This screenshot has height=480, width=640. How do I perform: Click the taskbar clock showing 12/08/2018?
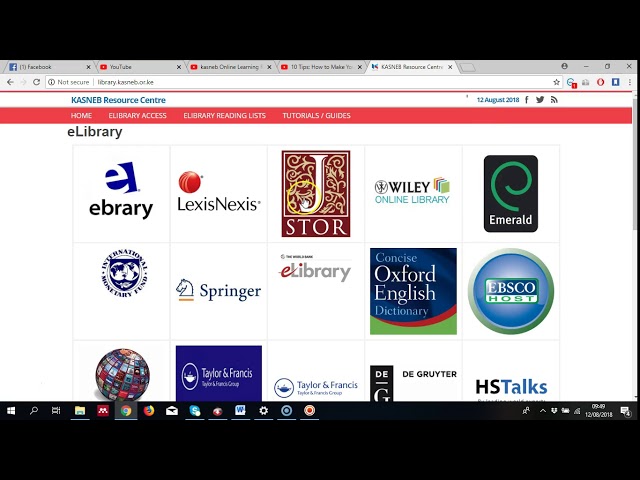tap(598, 411)
